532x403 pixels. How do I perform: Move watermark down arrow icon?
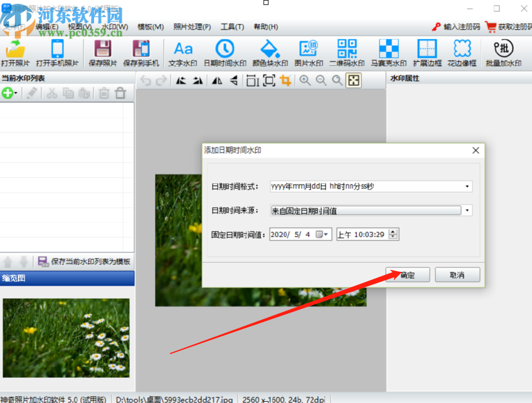[24, 262]
